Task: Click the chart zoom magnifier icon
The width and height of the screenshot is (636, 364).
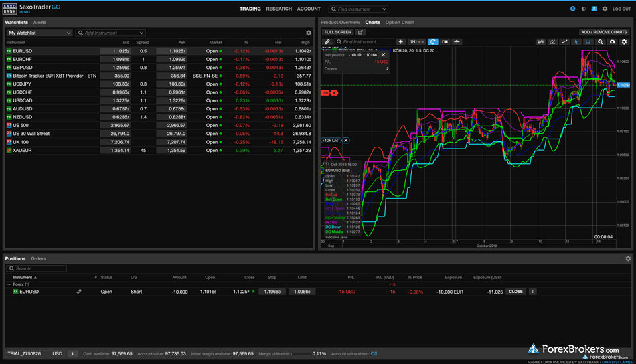Action: [x=601, y=41]
